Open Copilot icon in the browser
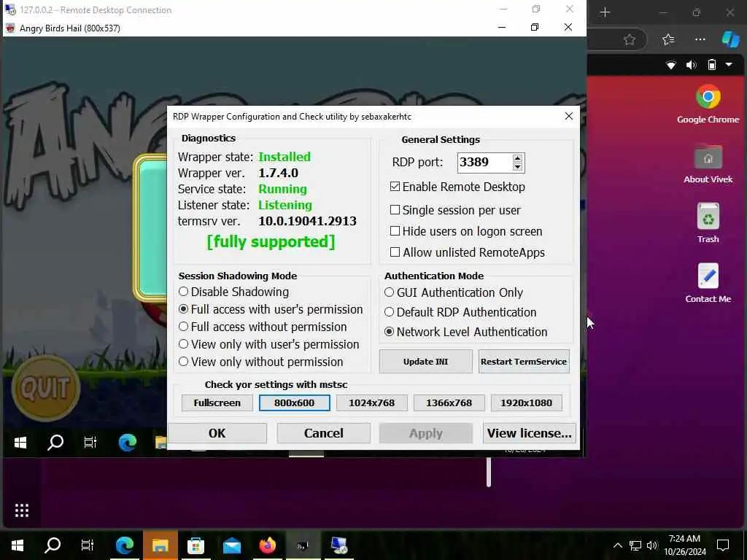This screenshot has width=747, height=560. click(x=730, y=39)
